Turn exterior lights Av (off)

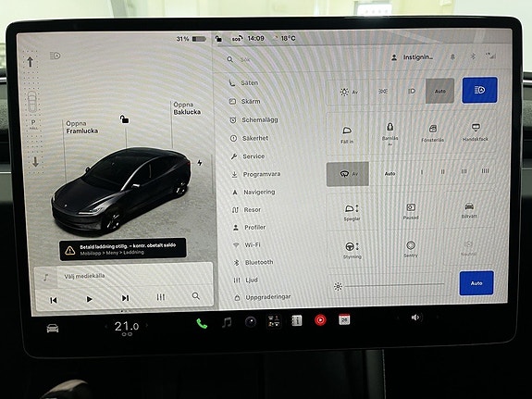(x=349, y=92)
